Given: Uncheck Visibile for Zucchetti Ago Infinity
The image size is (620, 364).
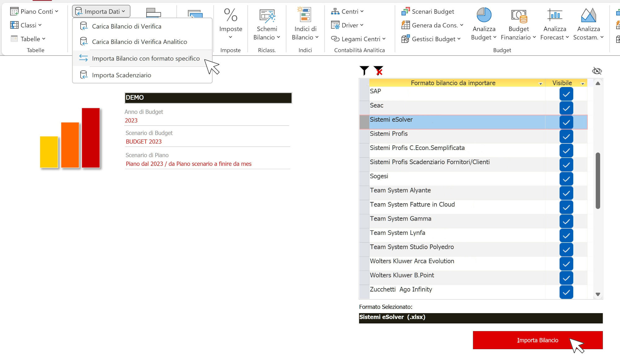Looking at the screenshot, I should pyautogui.click(x=566, y=292).
